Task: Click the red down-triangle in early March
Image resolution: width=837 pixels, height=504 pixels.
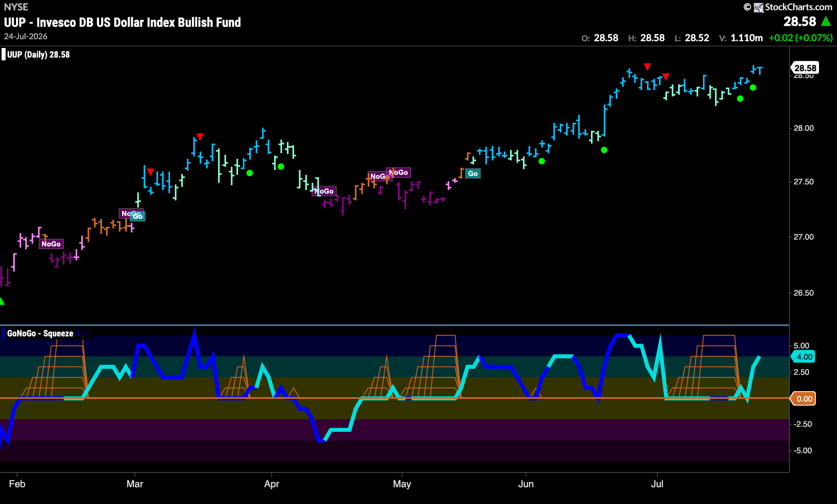Action: (x=150, y=172)
